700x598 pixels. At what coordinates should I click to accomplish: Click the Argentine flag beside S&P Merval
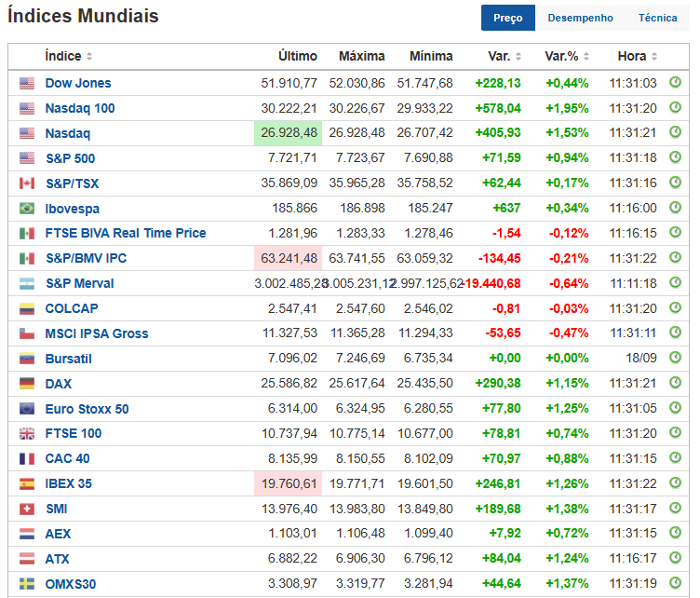(27, 283)
